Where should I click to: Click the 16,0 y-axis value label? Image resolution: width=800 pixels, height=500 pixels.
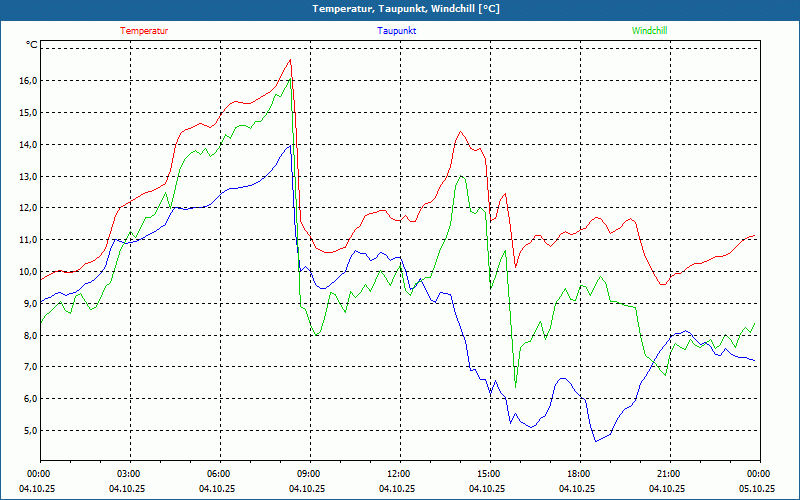point(26,81)
